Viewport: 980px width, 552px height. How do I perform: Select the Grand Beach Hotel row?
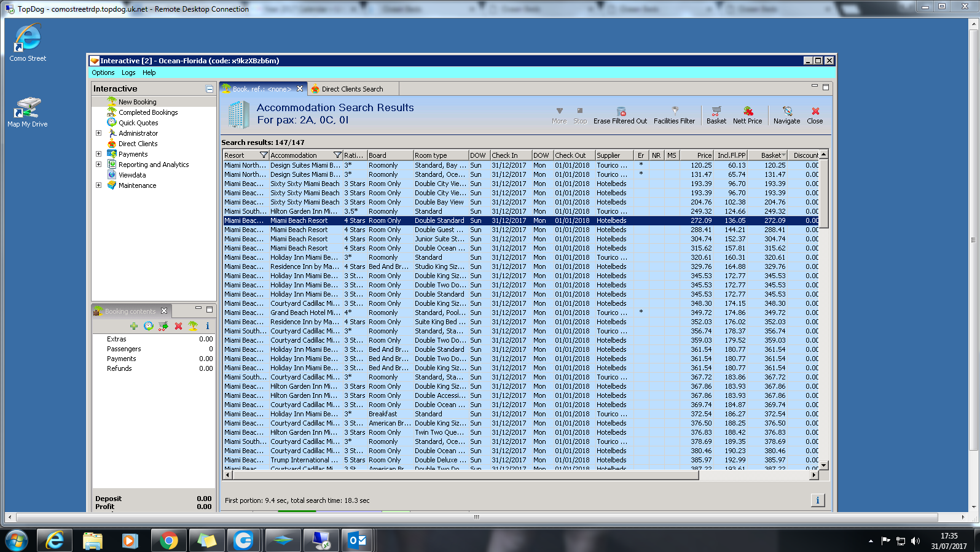pos(521,313)
